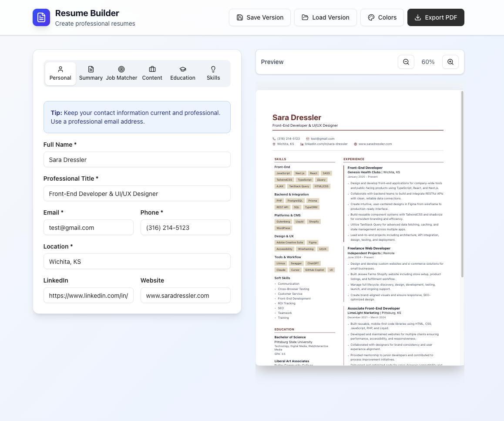Open the Education graduation cap icon
Image resolution: width=504 pixels, height=421 pixels.
point(182,69)
